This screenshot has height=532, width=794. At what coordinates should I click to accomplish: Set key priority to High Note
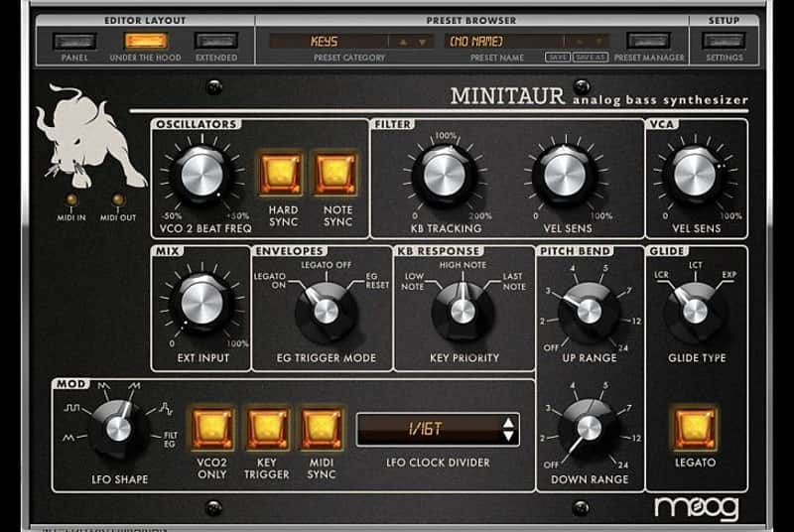(463, 265)
